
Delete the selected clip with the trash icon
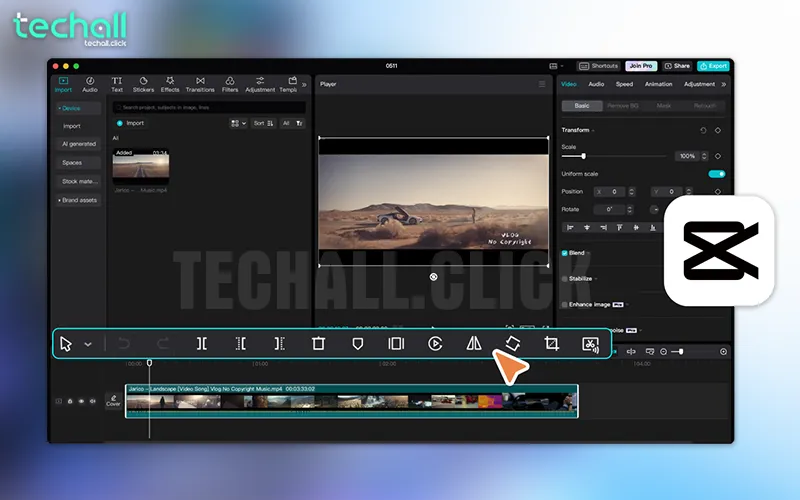[318, 344]
